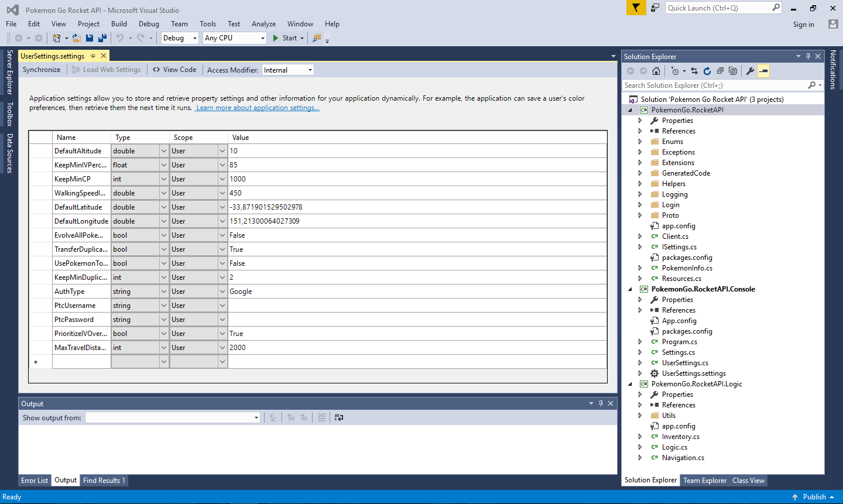Viewport: 843px width, 504px height.
Task: Switch to the Team Explorer tab
Action: pos(705,481)
